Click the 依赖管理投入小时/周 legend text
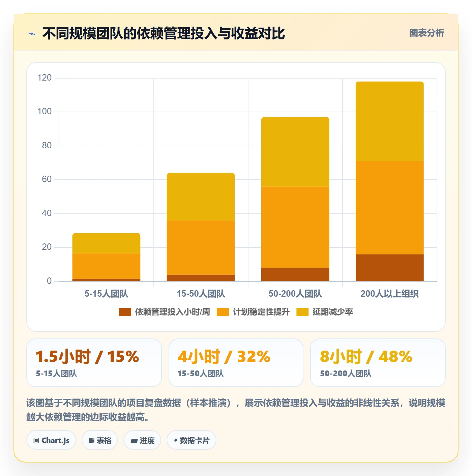Viewport: 472px width, 476px height. point(173,312)
